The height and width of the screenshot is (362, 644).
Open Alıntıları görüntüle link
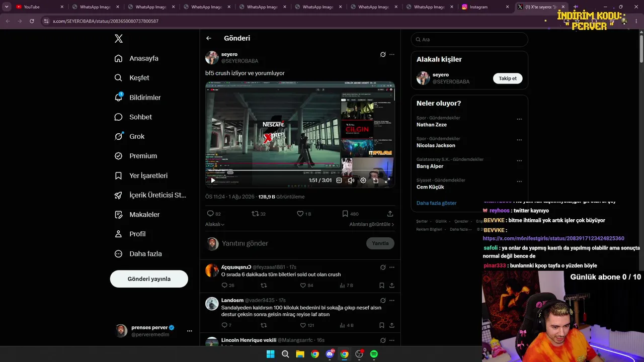click(x=372, y=224)
